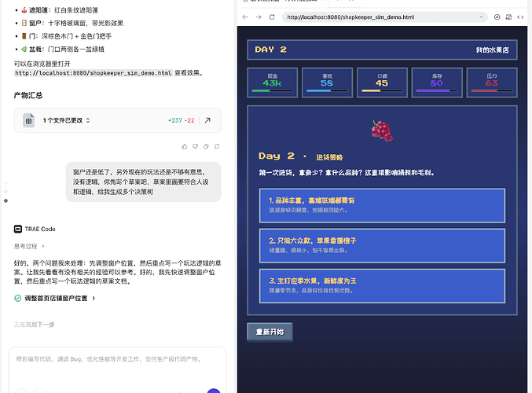Choose option 3 主打应季水果
532x393 pixels.
382,286
